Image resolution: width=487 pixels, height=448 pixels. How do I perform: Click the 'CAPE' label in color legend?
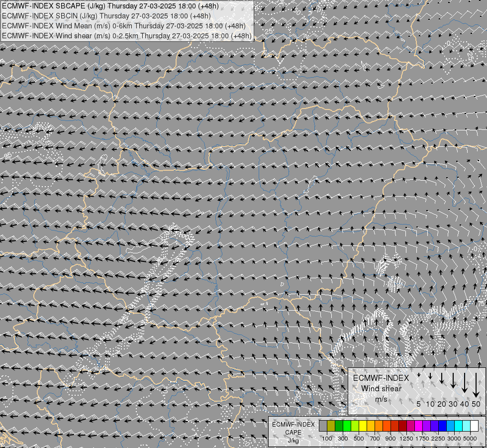[293, 432]
